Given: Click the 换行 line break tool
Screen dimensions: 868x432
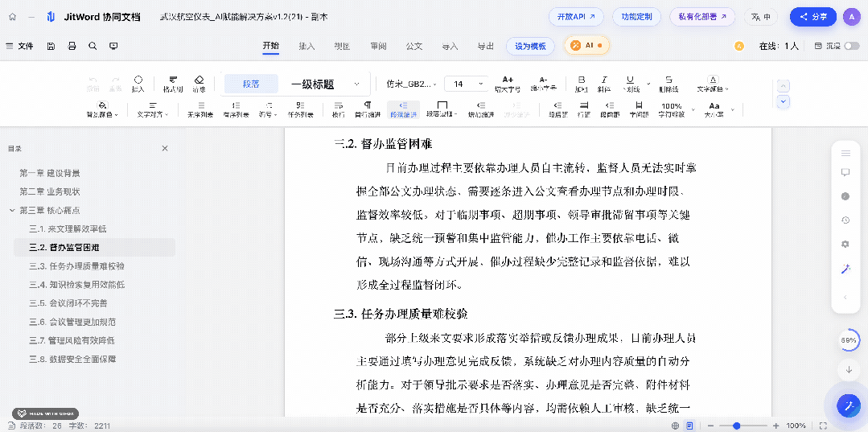Looking at the screenshot, I should [x=338, y=109].
